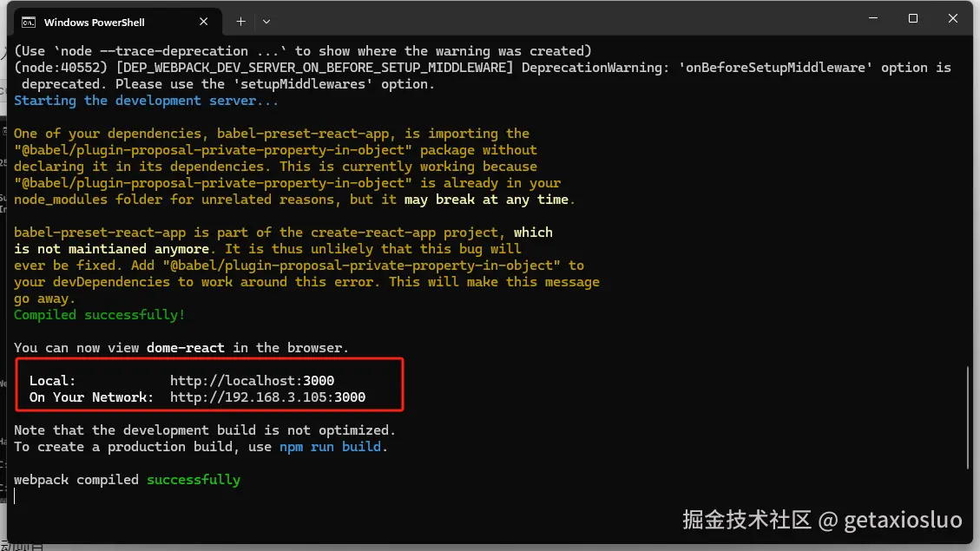Click the 'On Your Network:' label
The image size is (980, 551).
[x=91, y=397]
